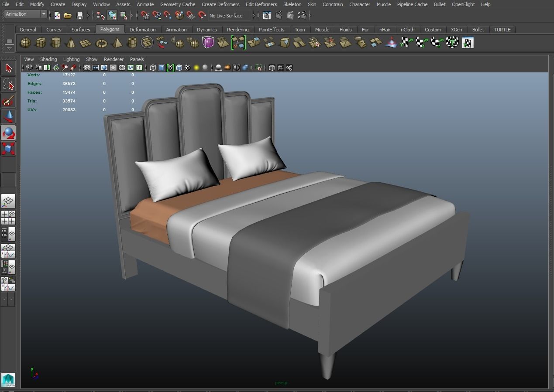Click the planar mapping checker icon

[x=406, y=43]
